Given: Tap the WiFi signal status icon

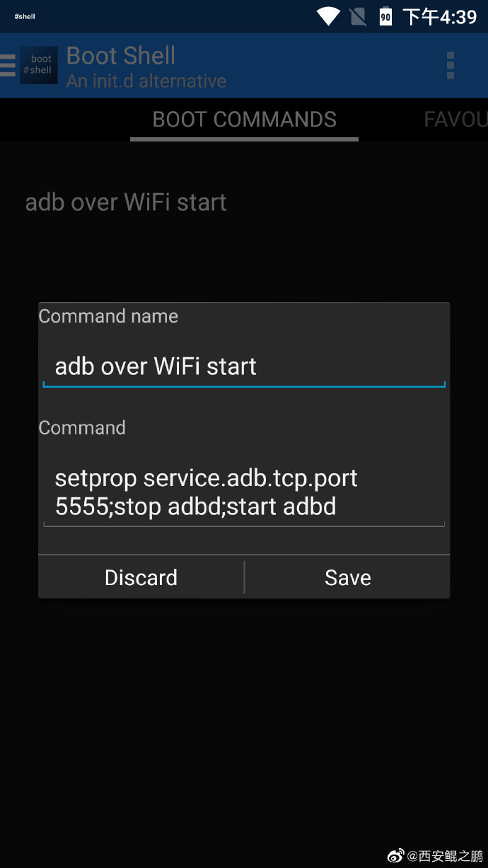Looking at the screenshot, I should (x=328, y=16).
